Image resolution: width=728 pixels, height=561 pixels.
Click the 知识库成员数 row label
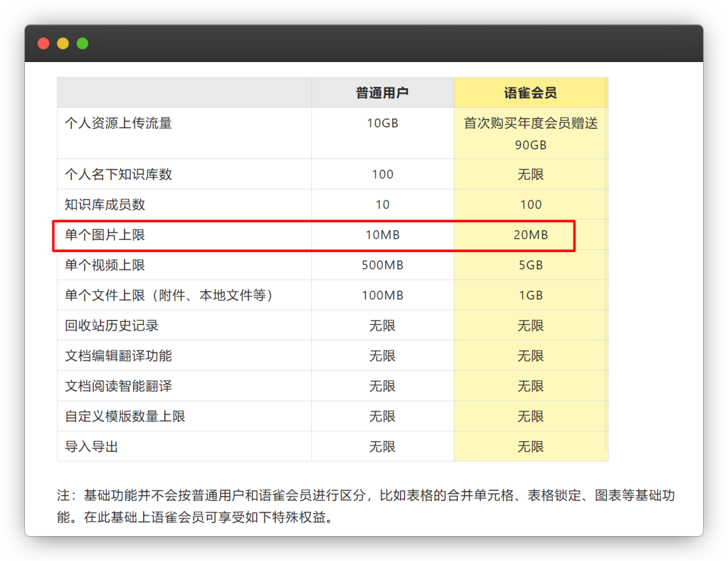(105, 204)
